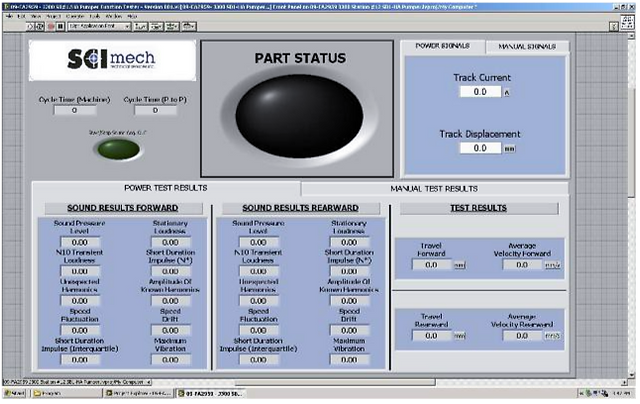Screen dimensions: 640x404
Task: Click the Travel Forward value field
Action: [432, 265]
